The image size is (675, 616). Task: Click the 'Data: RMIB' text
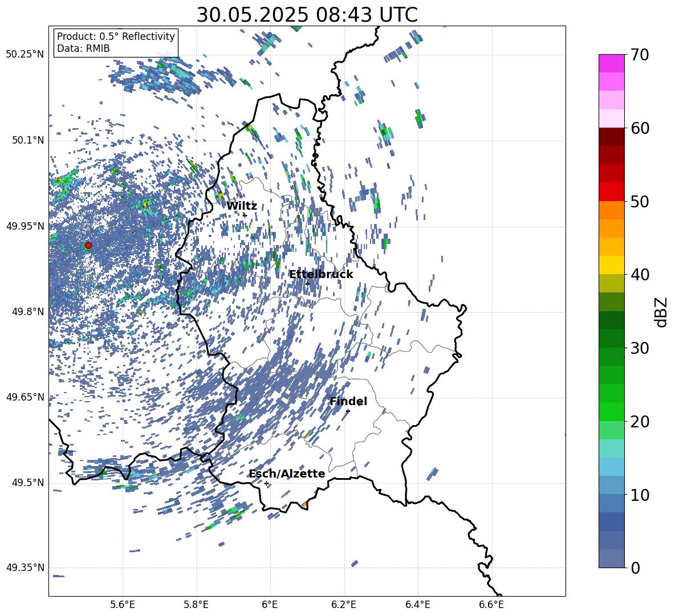coord(83,48)
